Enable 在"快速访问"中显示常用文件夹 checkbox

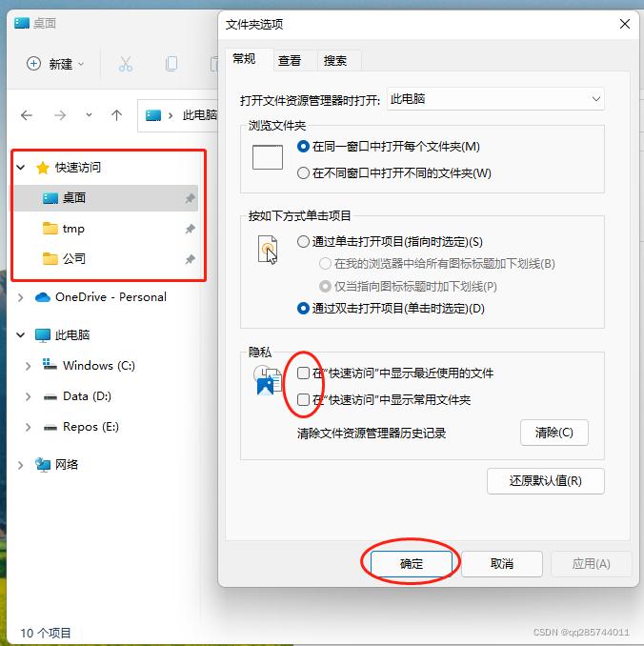tap(303, 399)
